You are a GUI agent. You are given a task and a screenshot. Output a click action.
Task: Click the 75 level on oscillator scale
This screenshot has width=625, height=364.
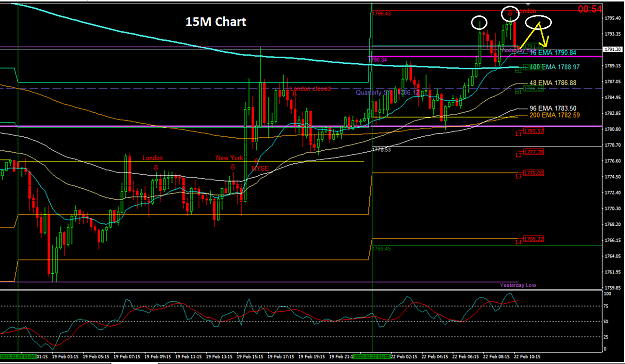click(x=607, y=306)
